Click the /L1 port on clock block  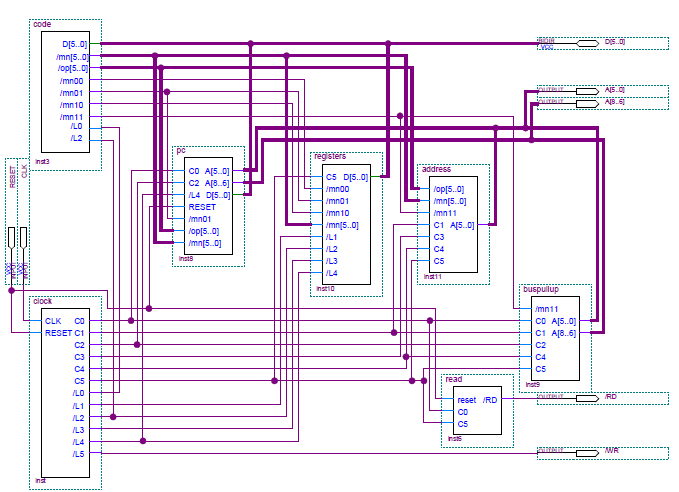78,406
